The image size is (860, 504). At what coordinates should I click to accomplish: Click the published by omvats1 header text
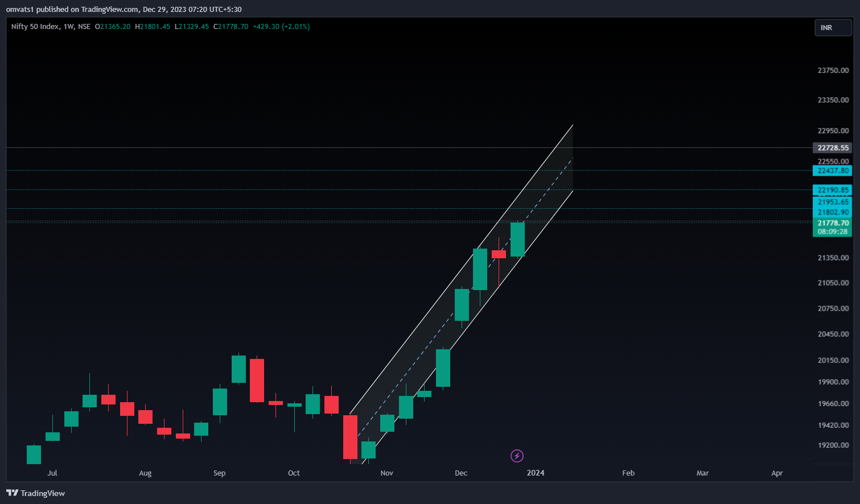[x=124, y=9]
